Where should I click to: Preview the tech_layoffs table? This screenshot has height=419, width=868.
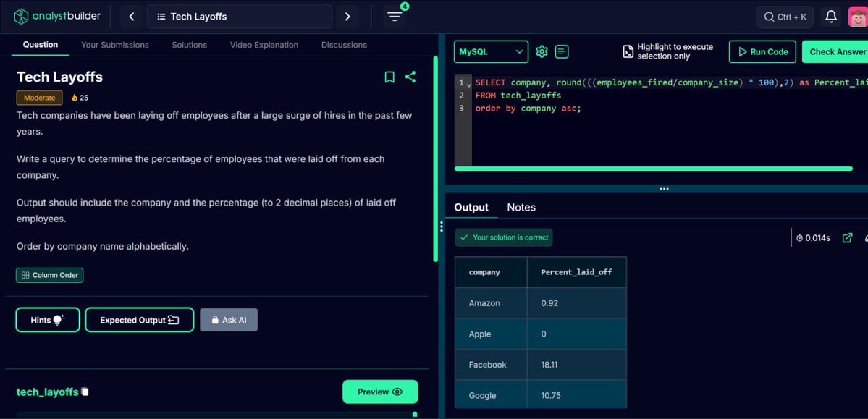[x=380, y=392]
